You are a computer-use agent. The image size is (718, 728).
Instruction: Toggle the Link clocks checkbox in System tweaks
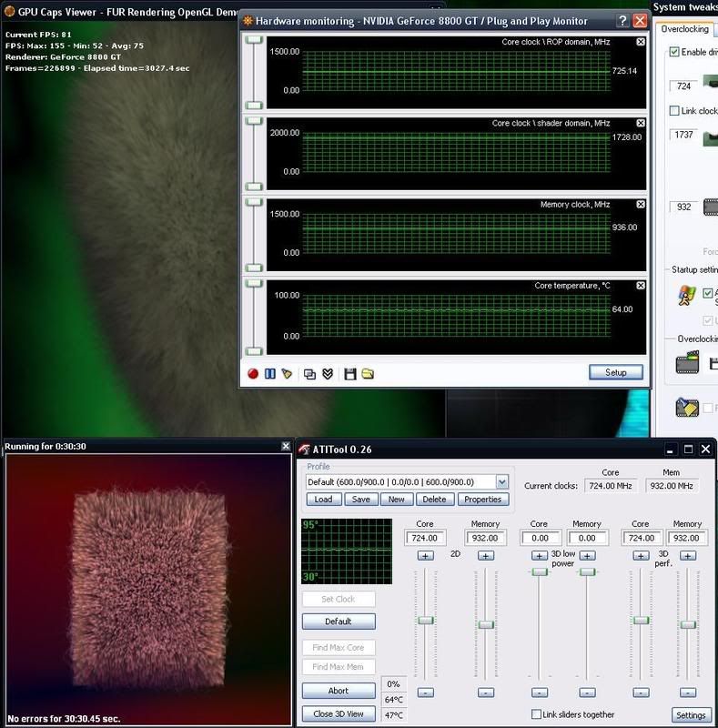674,111
